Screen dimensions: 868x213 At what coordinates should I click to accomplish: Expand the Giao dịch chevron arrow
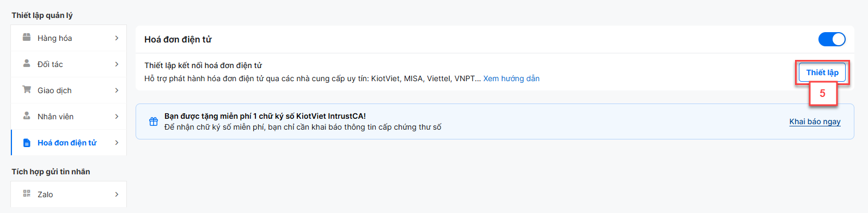117,90
